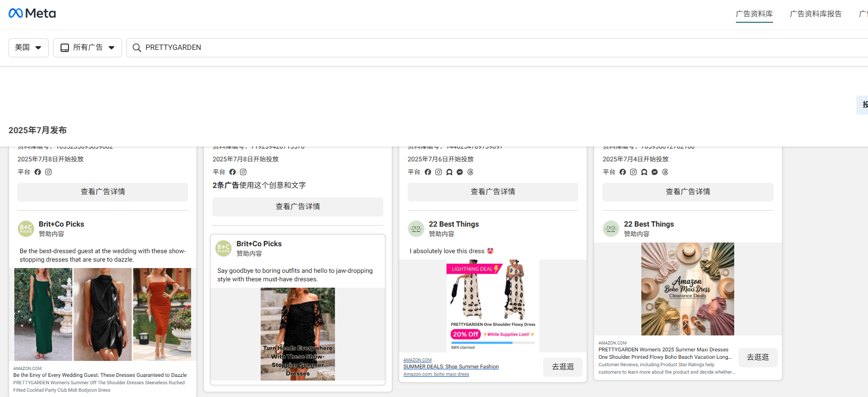Click 22 Best Things avatar on 'absolutely love' ad
Image resolution: width=868 pixels, height=397 pixels.
pyautogui.click(x=416, y=229)
